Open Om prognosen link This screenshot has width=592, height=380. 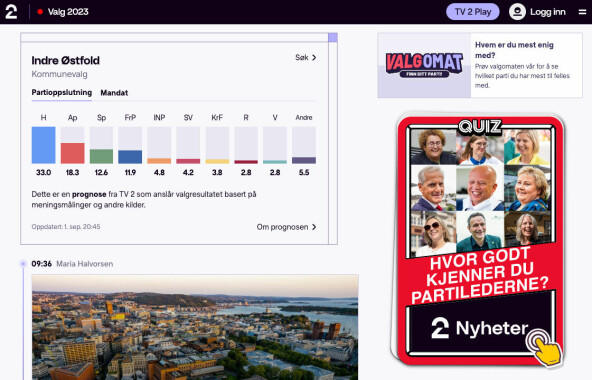pyautogui.click(x=287, y=227)
